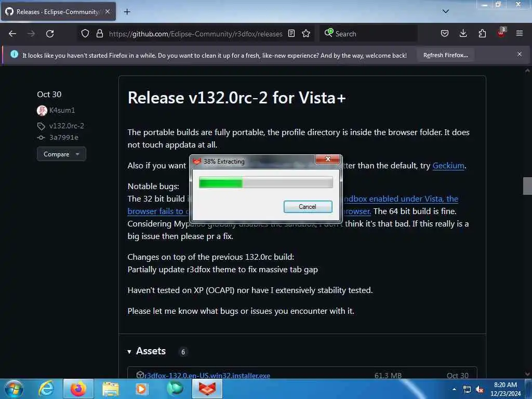Viewport: 532px width, 399px height.
Task: Open the network tray icon
Action: (467, 390)
